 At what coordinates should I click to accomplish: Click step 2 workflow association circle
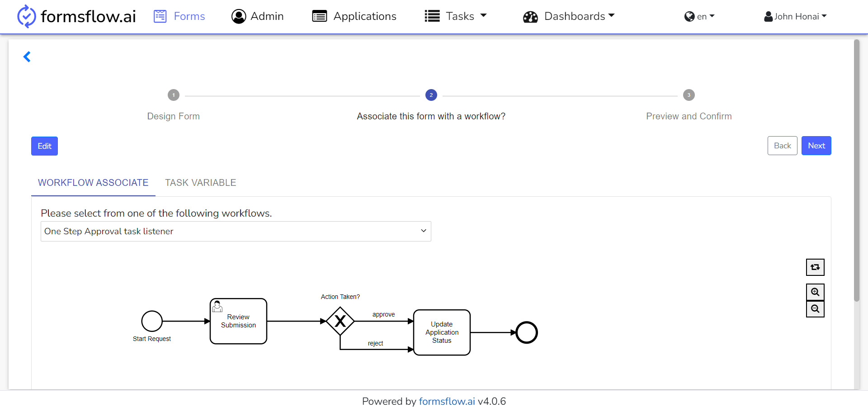pyautogui.click(x=431, y=95)
